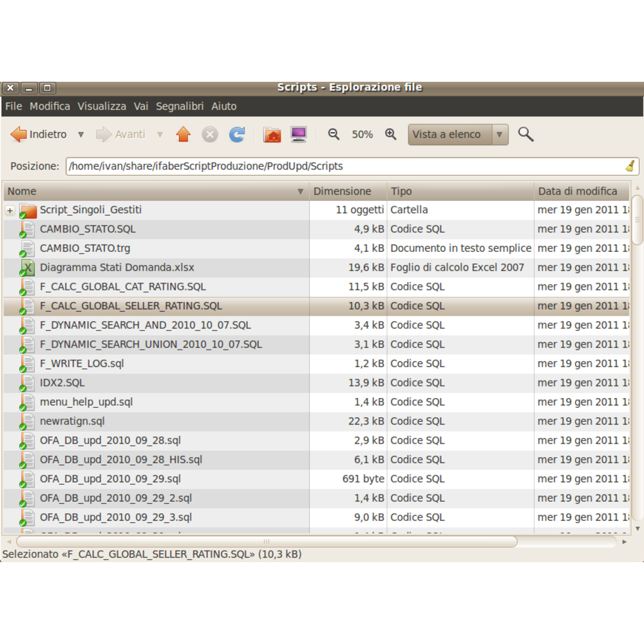The height and width of the screenshot is (644, 644).
Task: Expand the Script_Singoli_Gestiti folder
Action: pyautogui.click(x=10, y=211)
